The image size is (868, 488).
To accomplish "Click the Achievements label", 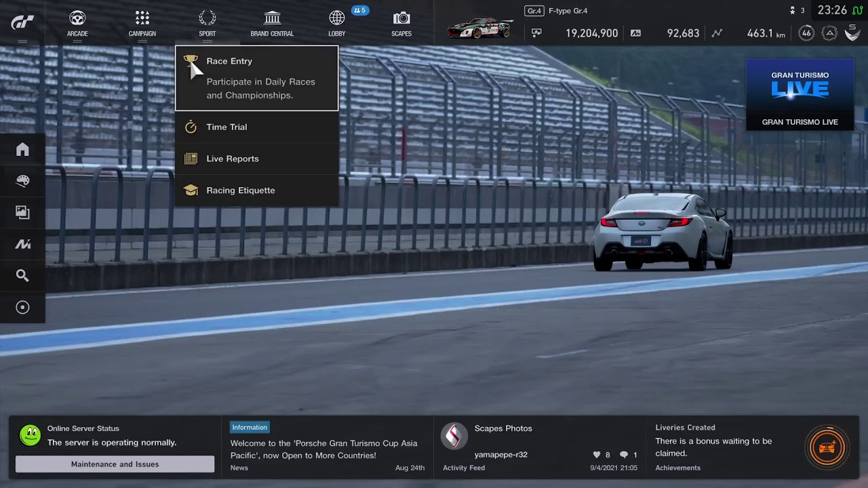I will pos(677,468).
